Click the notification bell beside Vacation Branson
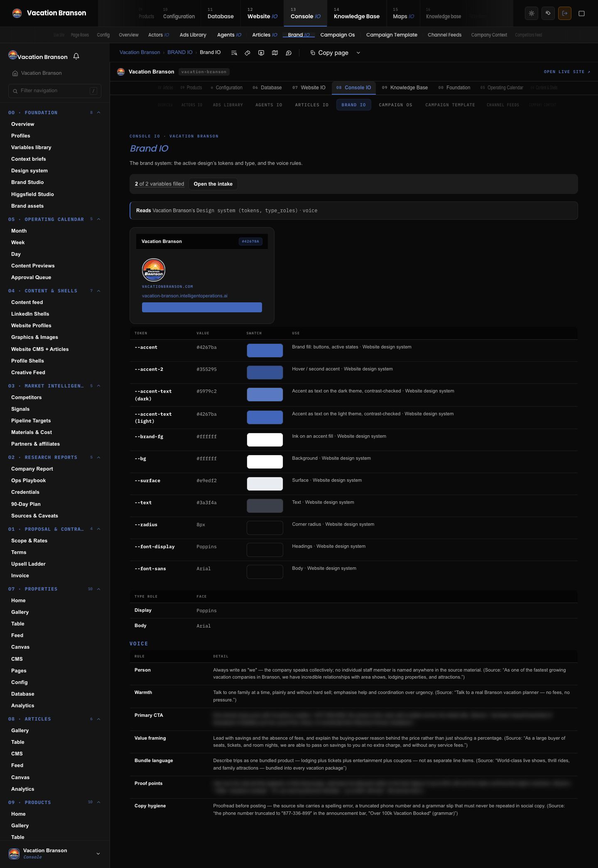598x868 pixels. pyautogui.click(x=76, y=56)
